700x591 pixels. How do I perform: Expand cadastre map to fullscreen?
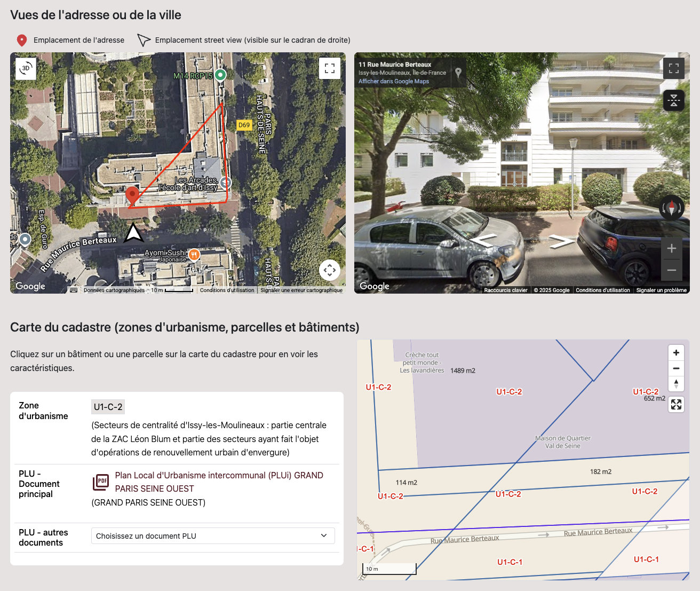coord(676,405)
